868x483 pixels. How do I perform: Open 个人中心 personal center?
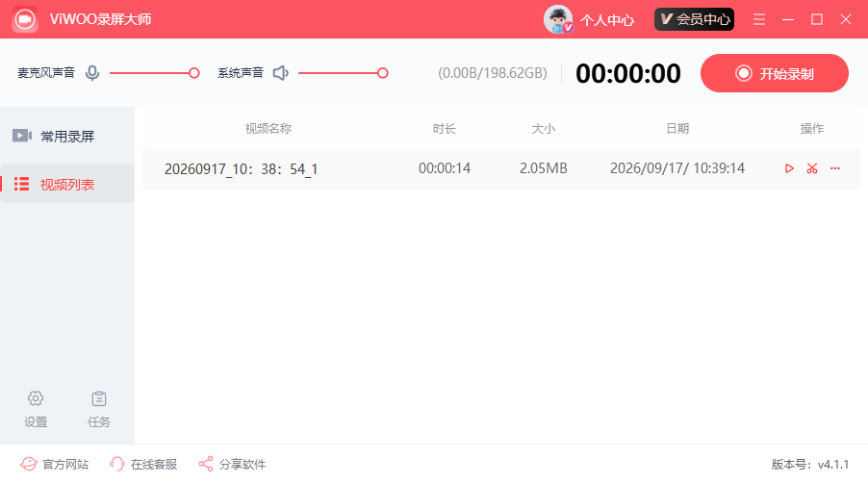606,20
